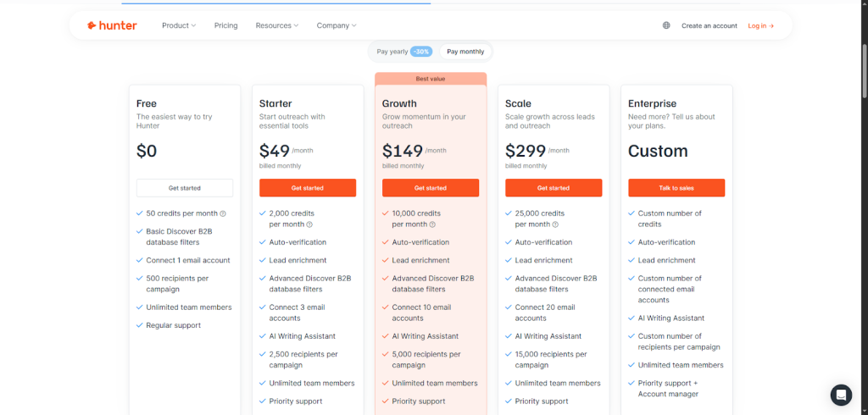Viewport: 868px width, 415px height.
Task: Click the Log in link
Action: point(760,25)
